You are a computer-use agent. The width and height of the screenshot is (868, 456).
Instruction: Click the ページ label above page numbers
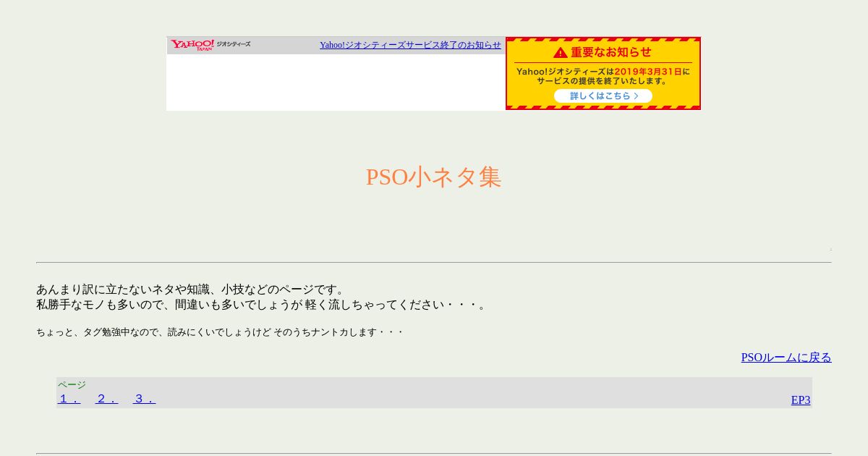[72, 384]
